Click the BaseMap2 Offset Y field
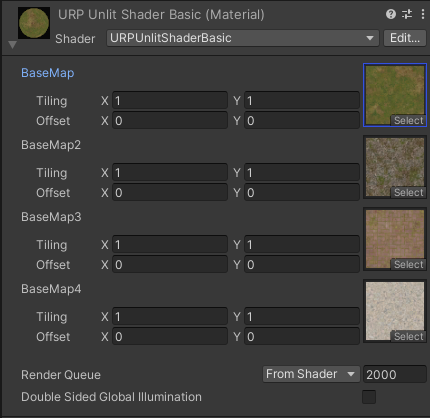 tap(302, 193)
